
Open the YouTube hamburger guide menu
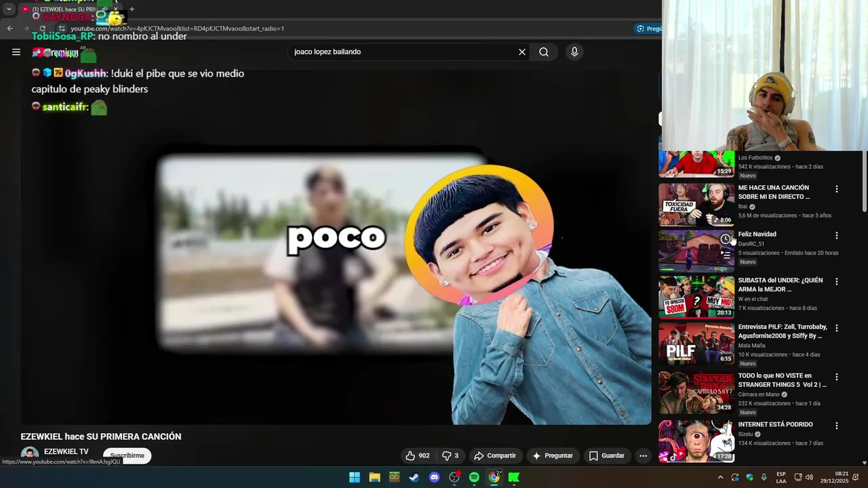[x=16, y=52]
